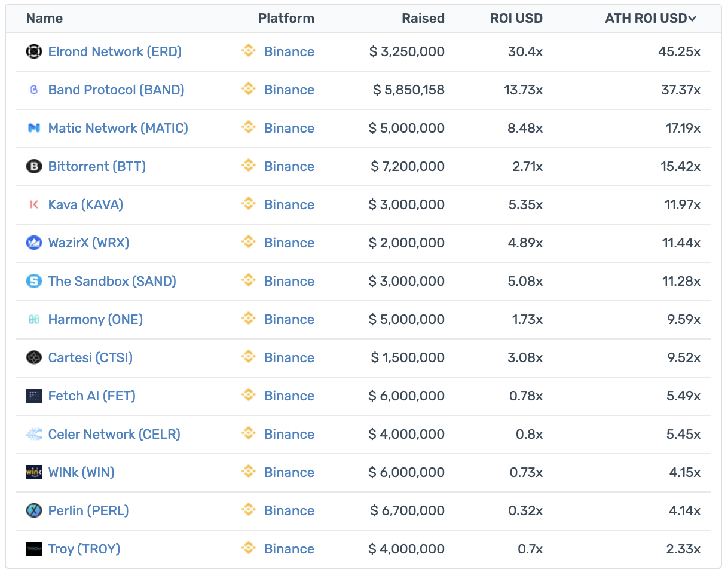Click the Binance logo in the Band Protocol row
This screenshot has height=575, width=728.
pos(249,89)
